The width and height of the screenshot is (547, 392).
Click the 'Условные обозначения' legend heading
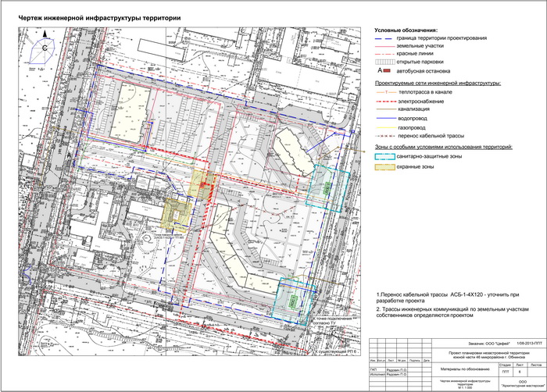click(x=406, y=30)
